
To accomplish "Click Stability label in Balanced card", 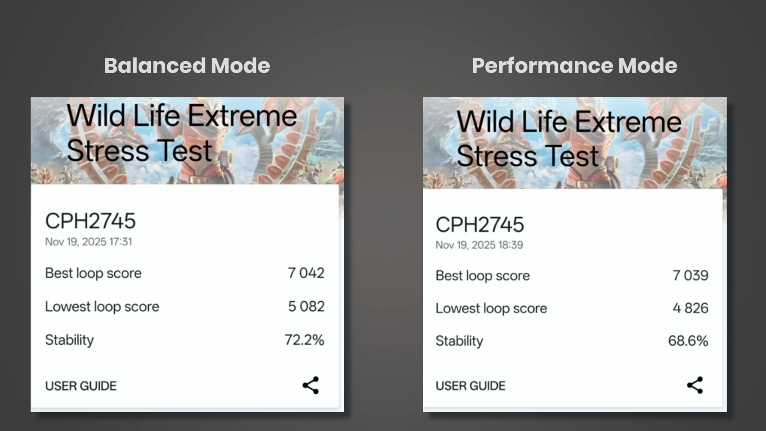I will click(69, 340).
